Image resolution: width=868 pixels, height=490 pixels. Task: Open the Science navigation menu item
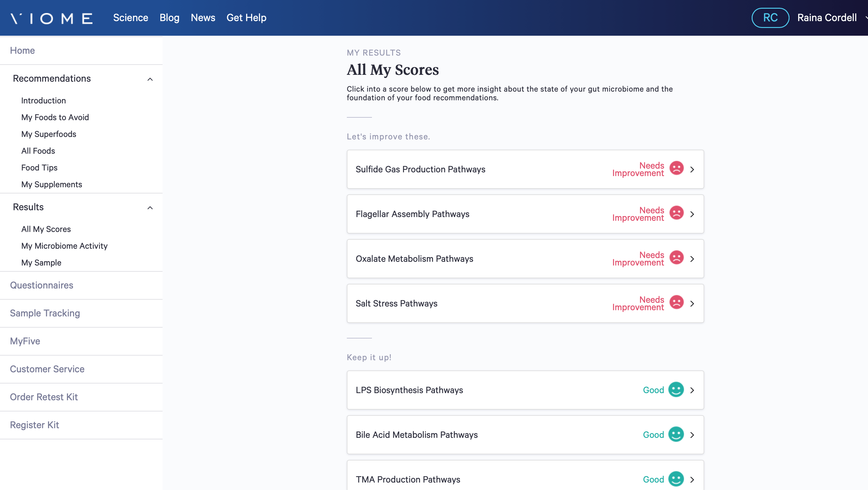point(131,17)
